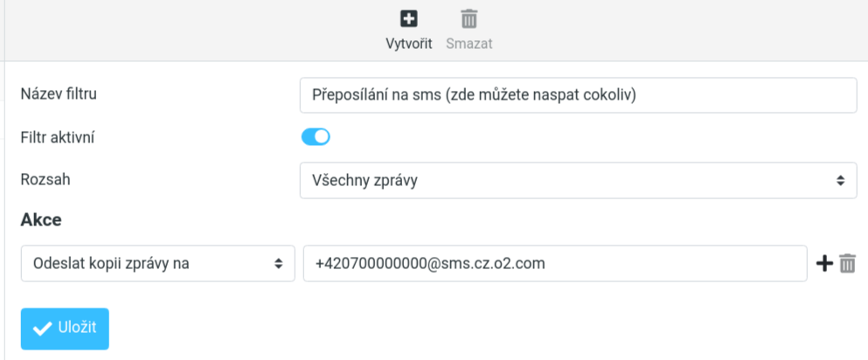Click the Název filtru label
Image resolution: width=868 pixels, height=360 pixels.
pyautogui.click(x=58, y=93)
